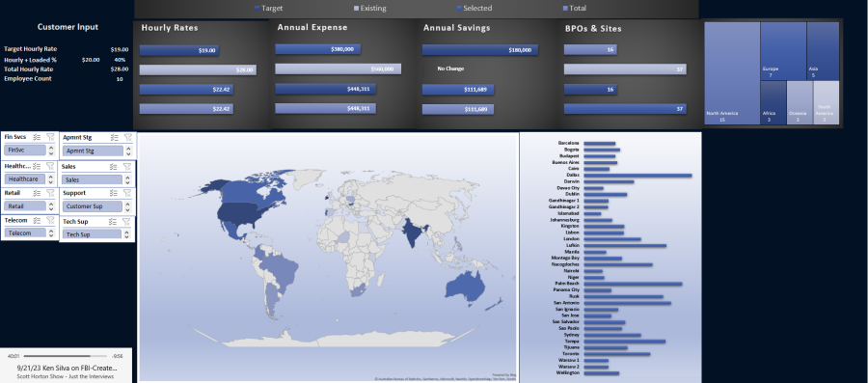868x383 pixels.
Task: Click the Palm Beach bar in the city chart
Action: [x=633, y=284]
